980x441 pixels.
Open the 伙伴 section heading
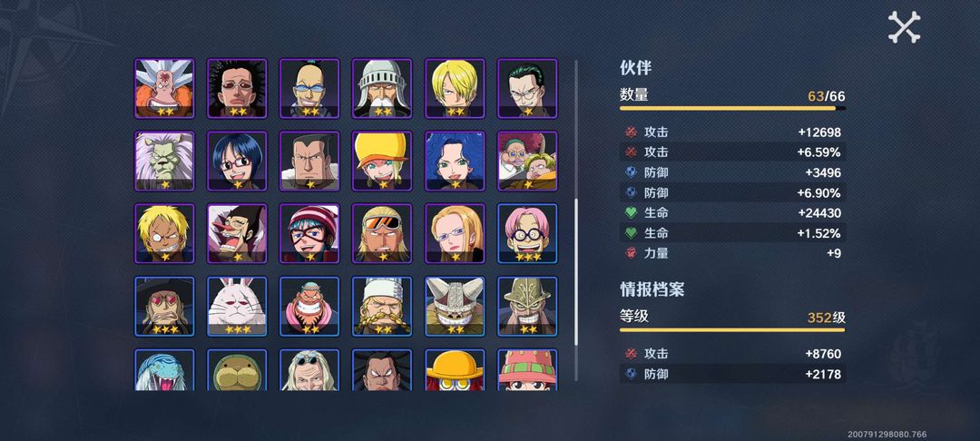coord(635,68)
